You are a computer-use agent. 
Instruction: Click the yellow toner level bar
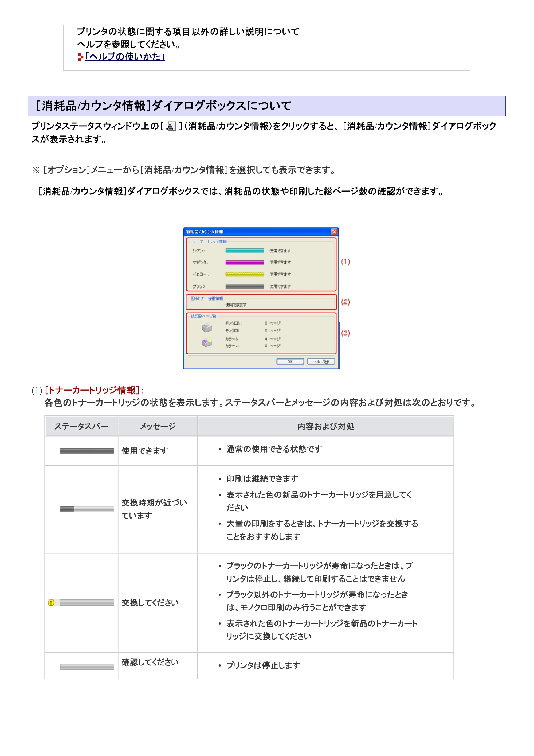point(245,275)
